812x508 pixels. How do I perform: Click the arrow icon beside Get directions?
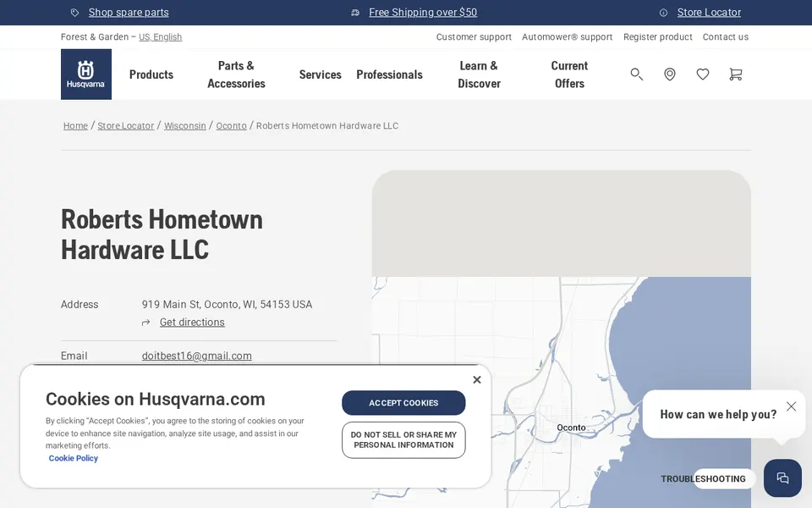coord(146,323)
